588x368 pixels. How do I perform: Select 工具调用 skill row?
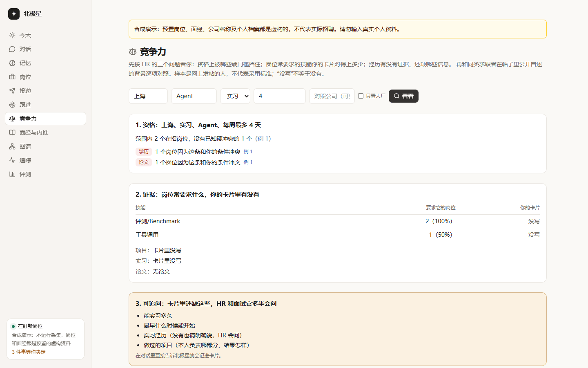pos(338,235)
